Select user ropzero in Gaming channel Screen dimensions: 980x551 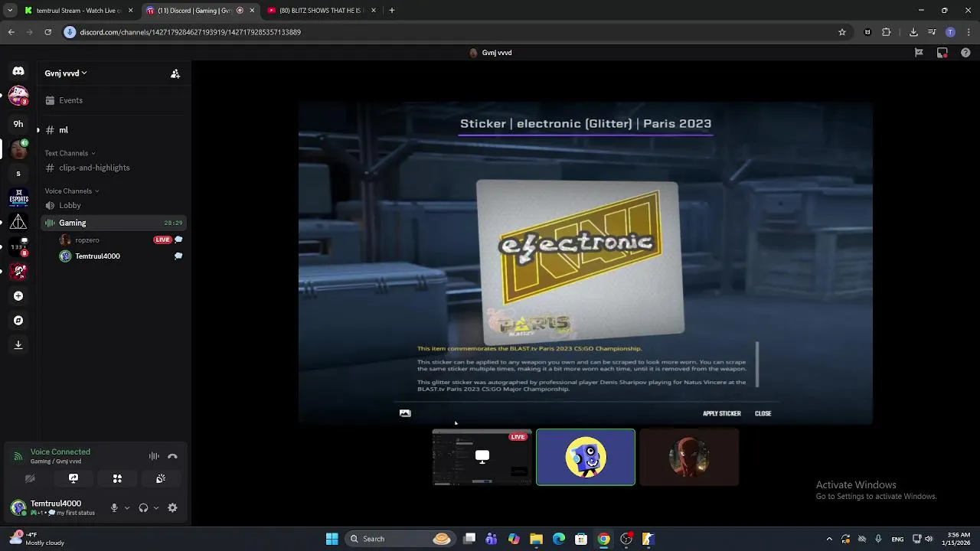tap(87, 240)
